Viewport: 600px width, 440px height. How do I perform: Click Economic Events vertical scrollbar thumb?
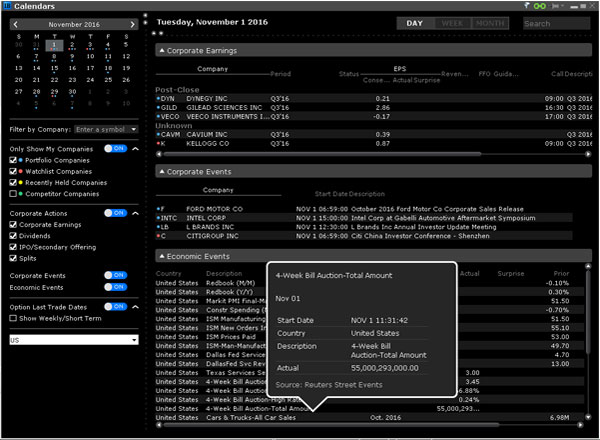588,312
